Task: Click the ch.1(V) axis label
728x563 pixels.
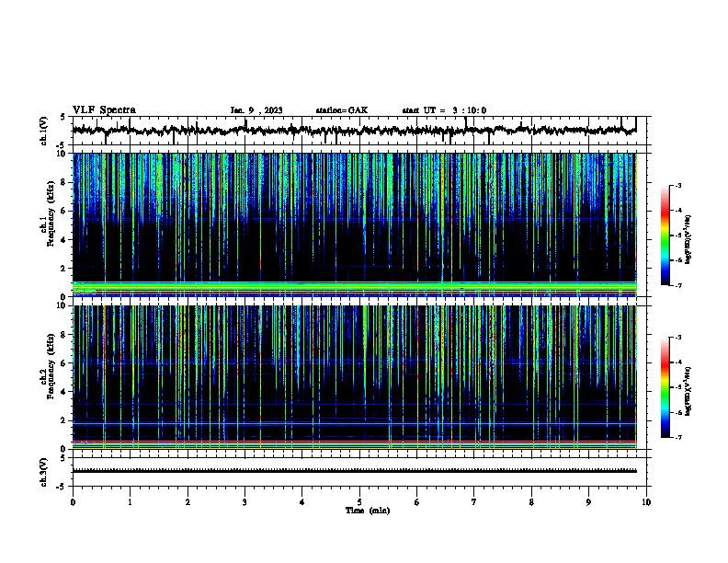Action: tap(44, 131)
